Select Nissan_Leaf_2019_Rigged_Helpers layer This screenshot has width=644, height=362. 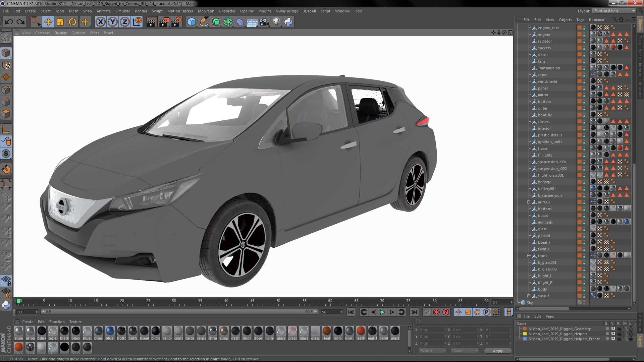coord(558,334)
